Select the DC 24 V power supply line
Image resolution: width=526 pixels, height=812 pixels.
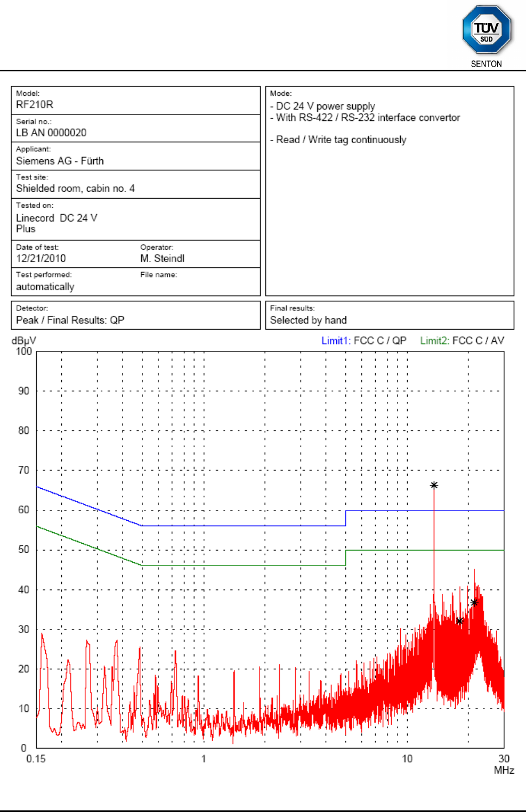point(322,106)
